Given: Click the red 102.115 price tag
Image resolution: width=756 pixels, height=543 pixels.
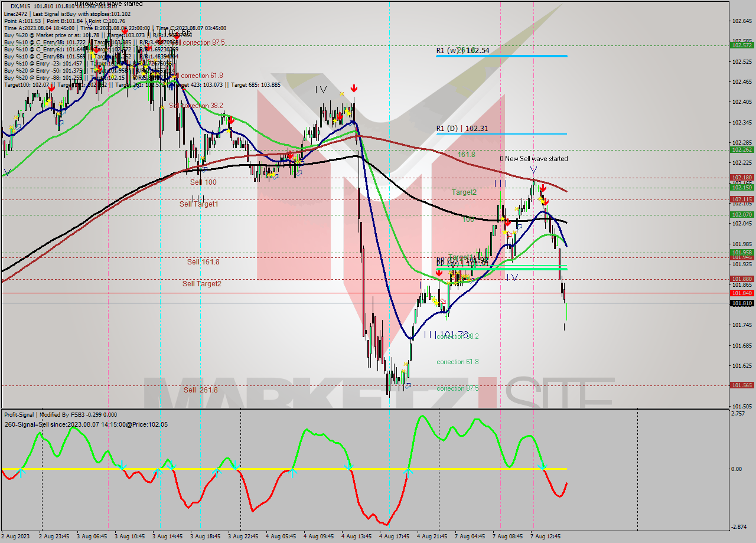Looking at the screenshot, I should [x=742, y=199].
